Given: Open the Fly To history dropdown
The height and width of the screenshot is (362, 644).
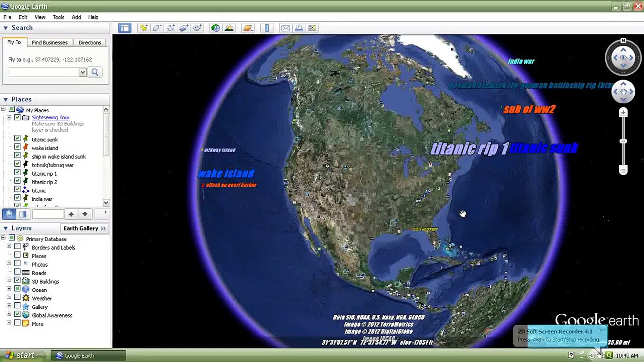Looking at the screenshot, I should [83, 72].
